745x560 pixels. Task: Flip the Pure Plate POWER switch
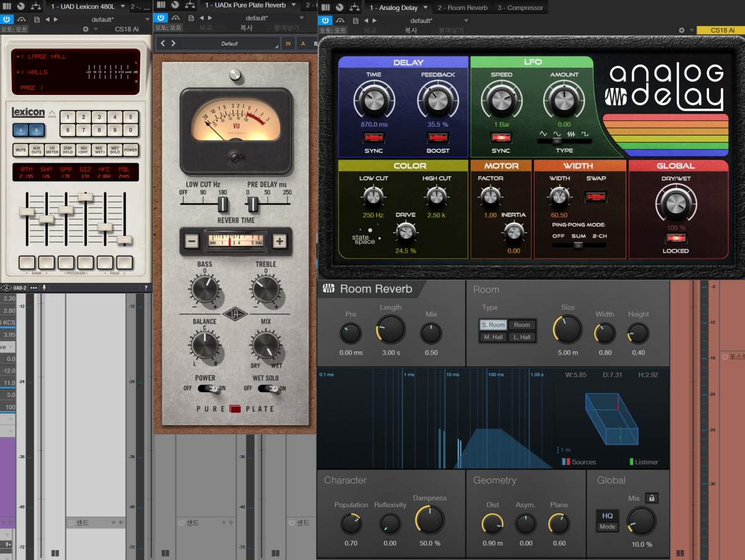209,389
